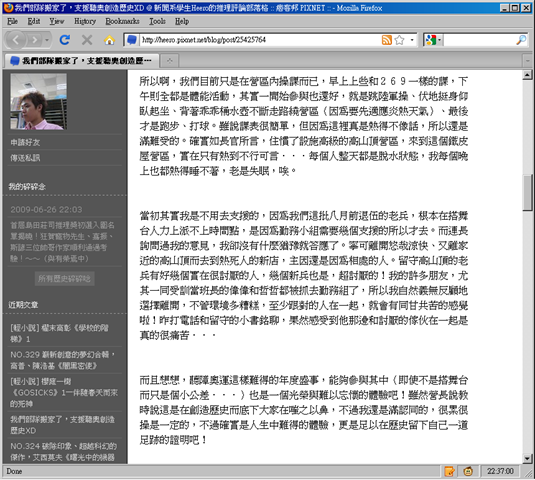Click the blogger profile photo thumbnail
This screenshot has height=480, width=535.
tap(39, 102)
